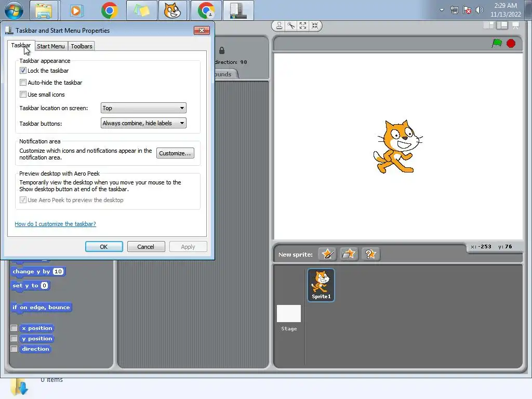Viewport: 532px width, 399px height.
Task: Open the first Google Chrome taskbar icon
Action: pos(109,10)
